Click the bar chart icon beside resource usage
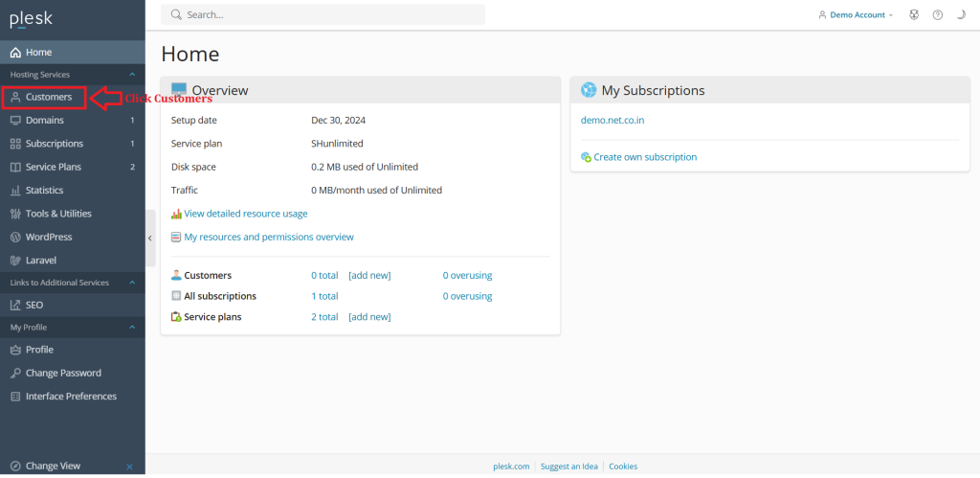 176,214
